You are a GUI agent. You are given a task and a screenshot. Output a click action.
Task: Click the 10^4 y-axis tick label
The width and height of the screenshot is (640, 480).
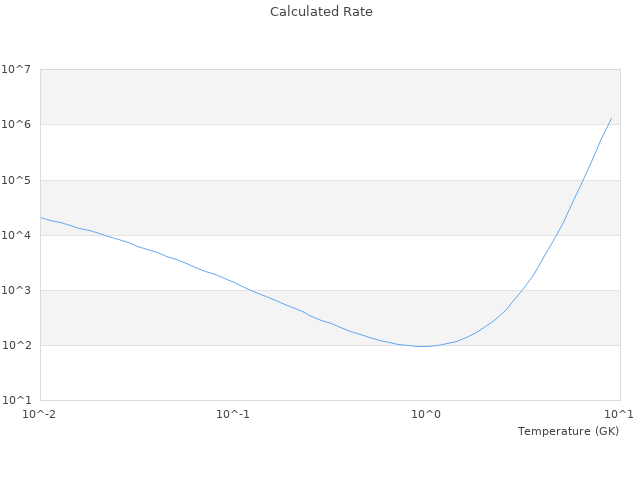(16, 235)
